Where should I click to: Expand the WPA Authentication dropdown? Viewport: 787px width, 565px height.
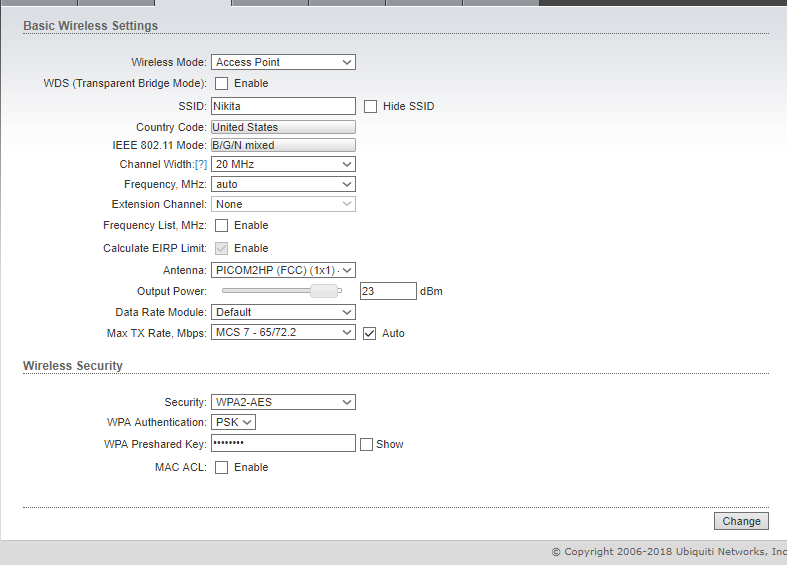(234, 422)
